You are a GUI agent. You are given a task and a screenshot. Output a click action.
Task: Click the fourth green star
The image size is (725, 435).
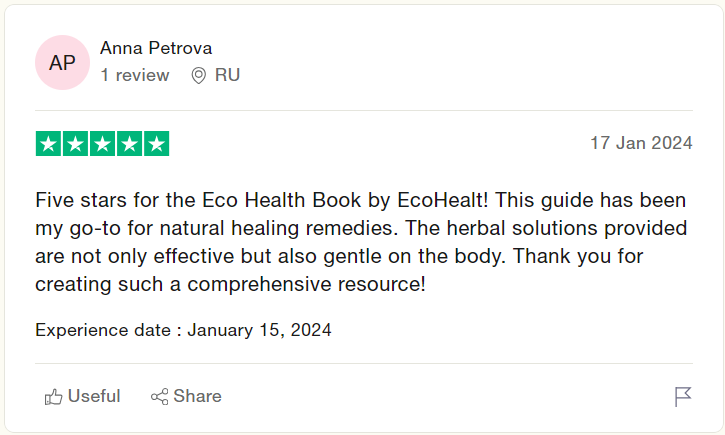(x=129, y=144)
